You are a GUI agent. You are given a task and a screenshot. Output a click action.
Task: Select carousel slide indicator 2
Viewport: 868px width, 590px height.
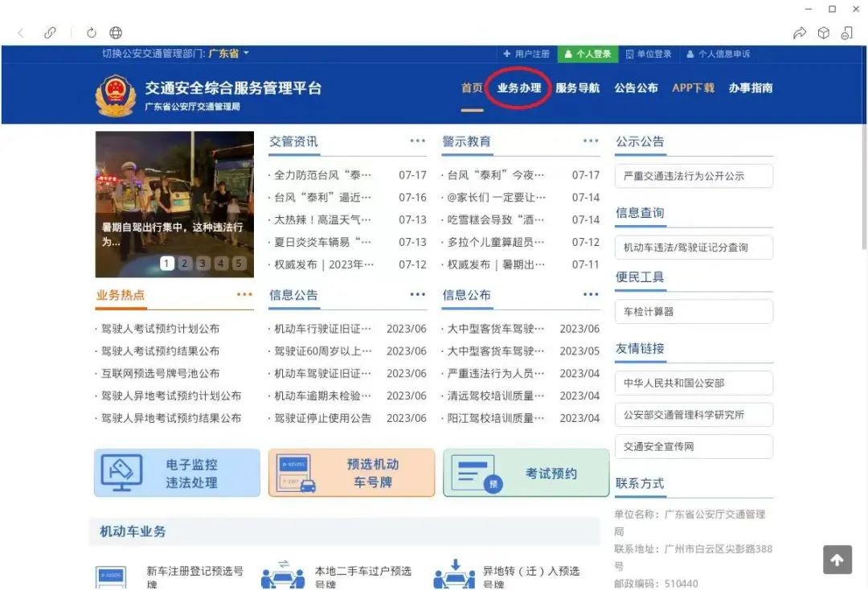pyautogui.click(x=185, y=264)
